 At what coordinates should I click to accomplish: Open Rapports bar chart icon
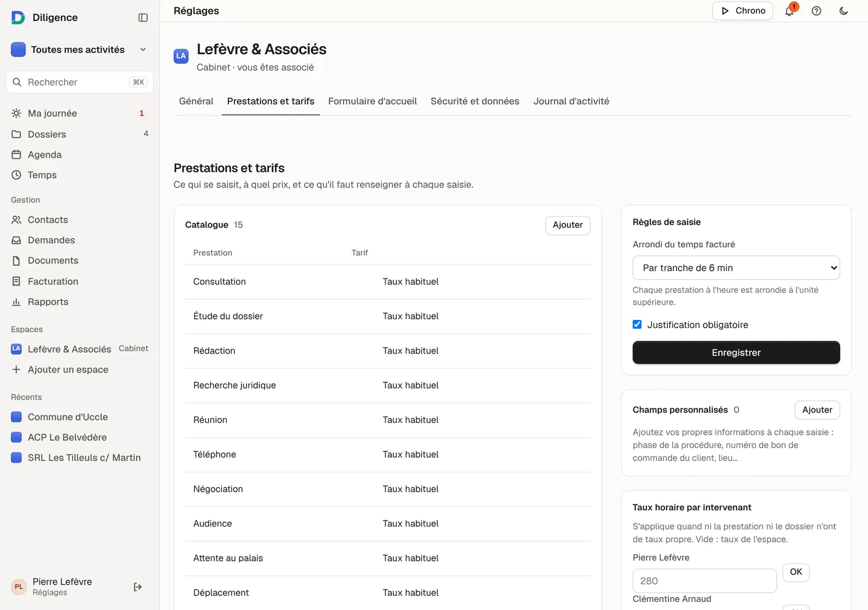click(x=16, y=302)
